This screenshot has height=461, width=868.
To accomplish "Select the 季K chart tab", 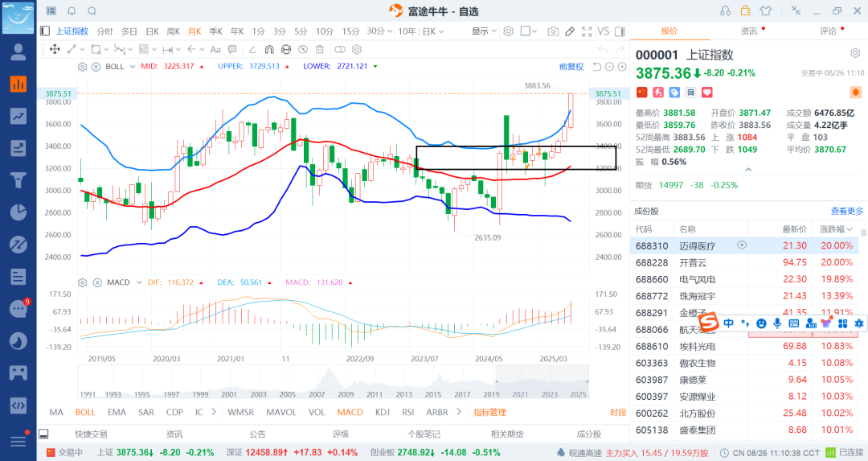I will 216,31.
